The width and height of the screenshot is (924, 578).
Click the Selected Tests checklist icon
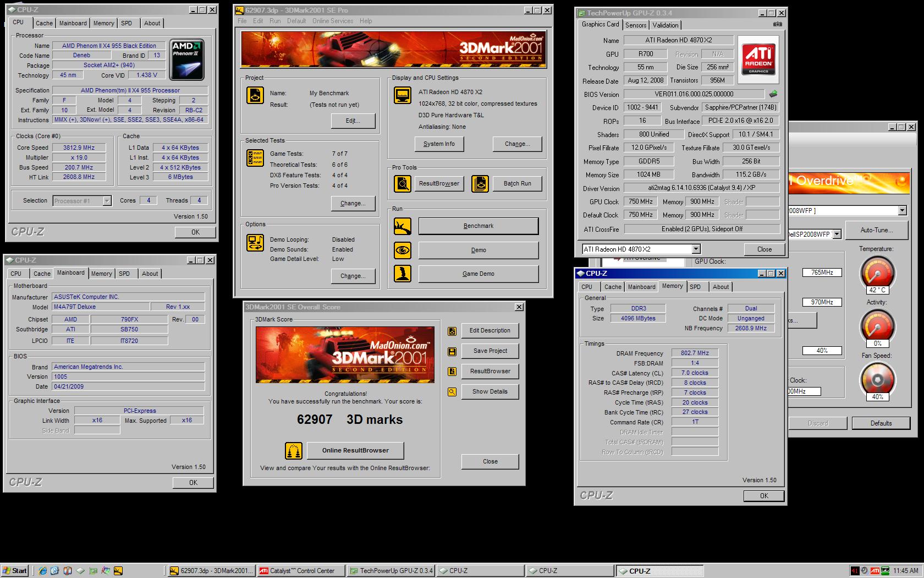coord(255,158)
